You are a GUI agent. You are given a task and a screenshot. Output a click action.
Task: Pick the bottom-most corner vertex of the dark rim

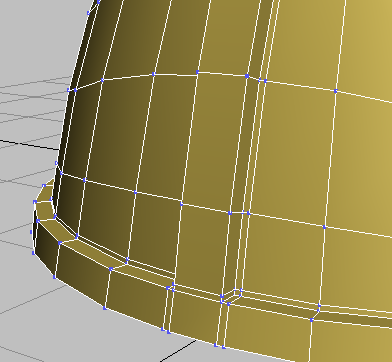coord(54,277)
